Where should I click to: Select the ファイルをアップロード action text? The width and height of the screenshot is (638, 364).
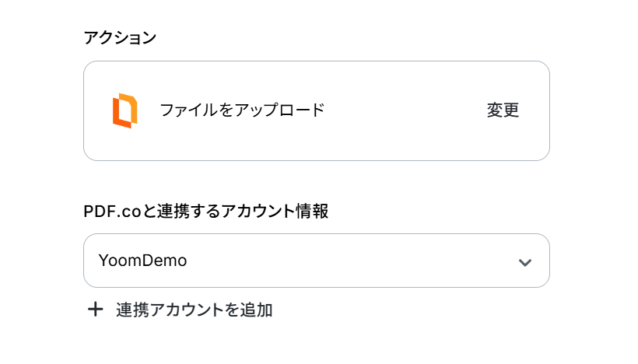pos(242,110)
